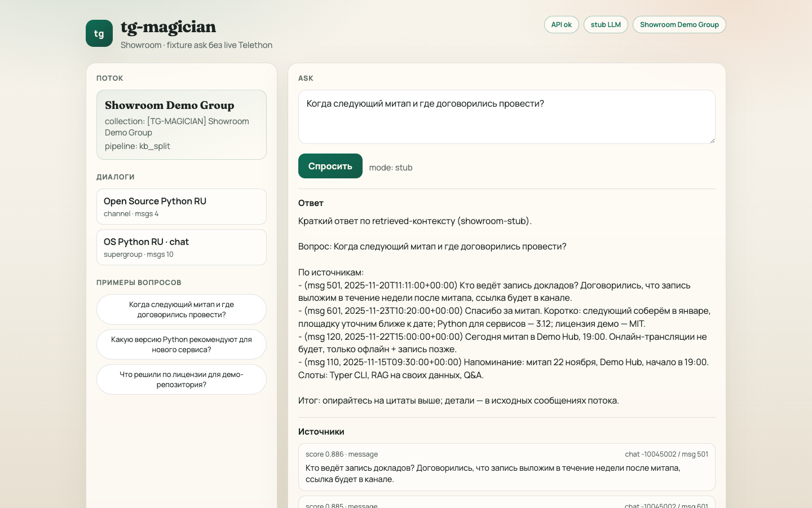Click the Ответ heading
Viewport: 812px width, 508px height.
pyautogui.click(x=311, y=203)
